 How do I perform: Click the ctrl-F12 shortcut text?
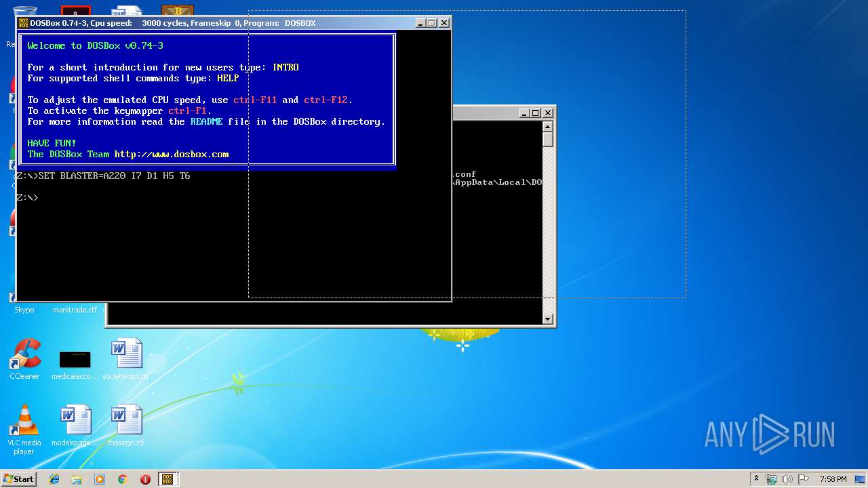(326, 100)
